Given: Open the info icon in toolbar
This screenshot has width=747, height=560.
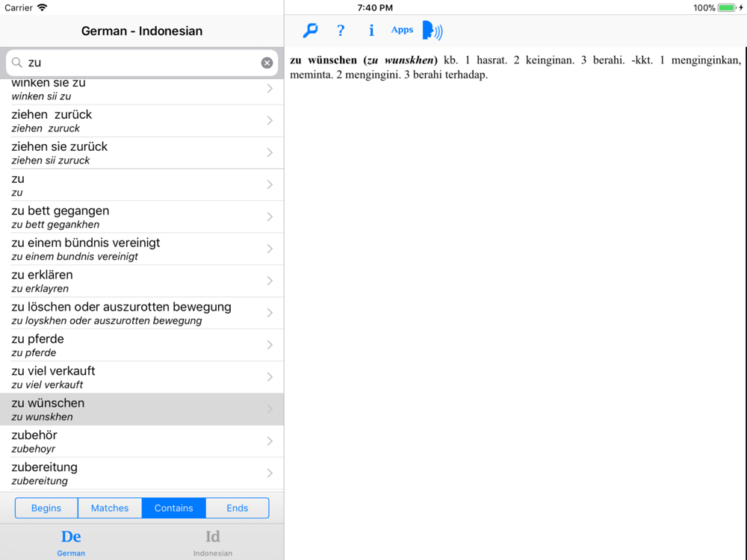Looking at the screenshot, I should (x=371, y=31).
